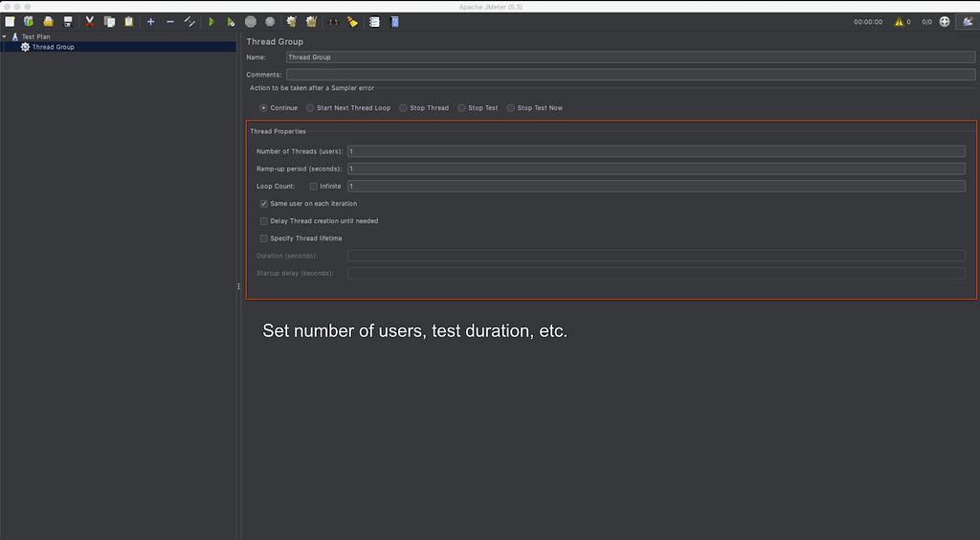Click the Loop Count value field
This screenshot has height=540, width=980.
(x=657, y=187)
